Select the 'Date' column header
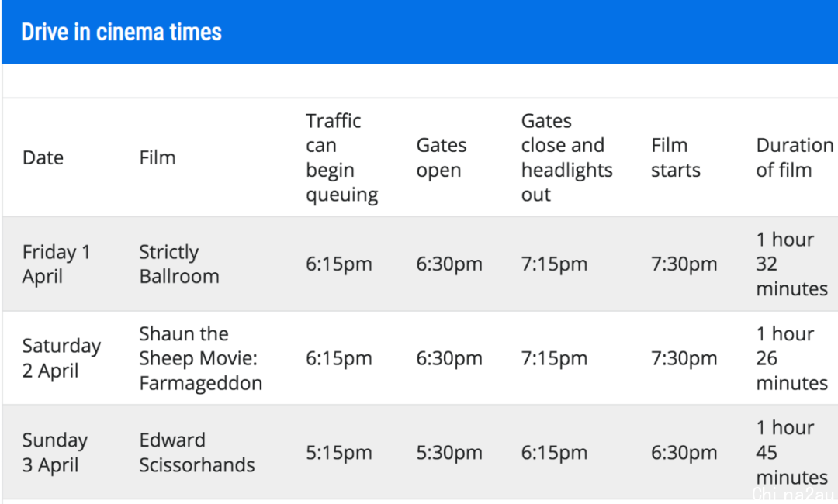This screenshot has width=838, height=504. 43,158
